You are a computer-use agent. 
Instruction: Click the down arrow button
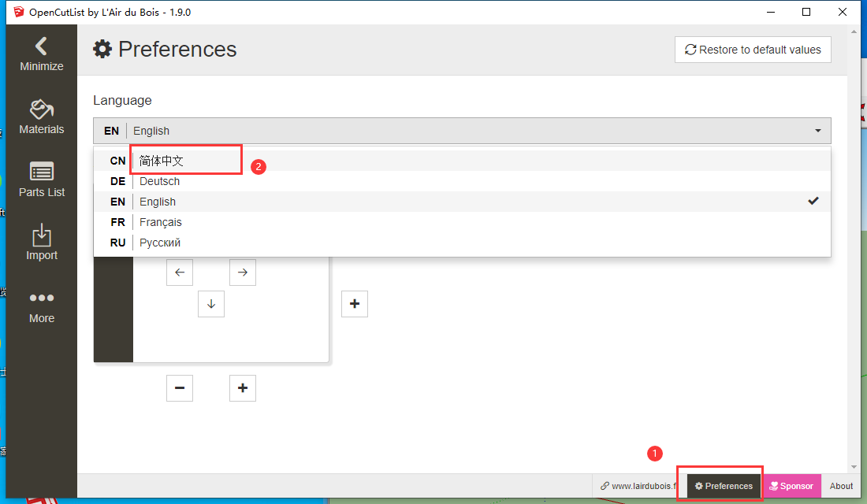[x=211, y=304]
